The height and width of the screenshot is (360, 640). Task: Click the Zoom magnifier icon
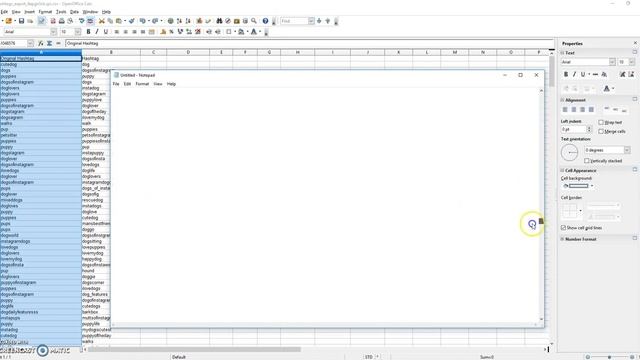pyautogui.click(x=254, y=21)
